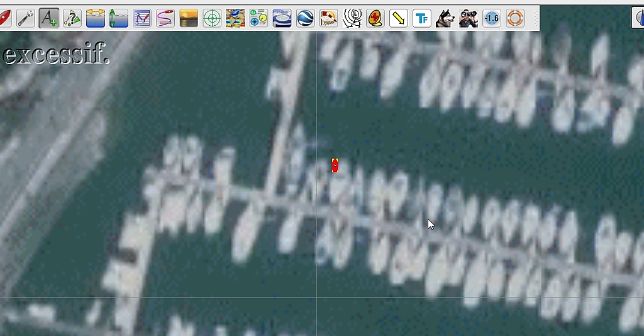Open the route graph pencil tool
Screen dimensions: 644x336
click(x=142, y=18)
